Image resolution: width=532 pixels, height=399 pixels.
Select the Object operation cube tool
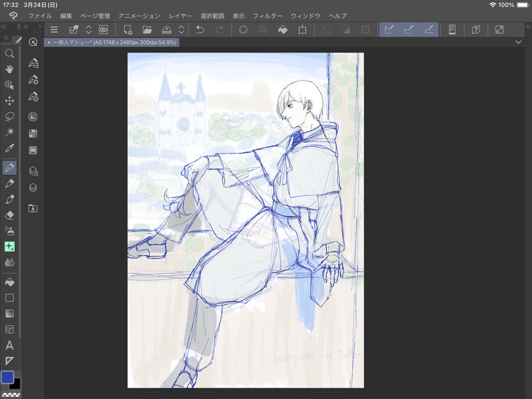point(9,85)
